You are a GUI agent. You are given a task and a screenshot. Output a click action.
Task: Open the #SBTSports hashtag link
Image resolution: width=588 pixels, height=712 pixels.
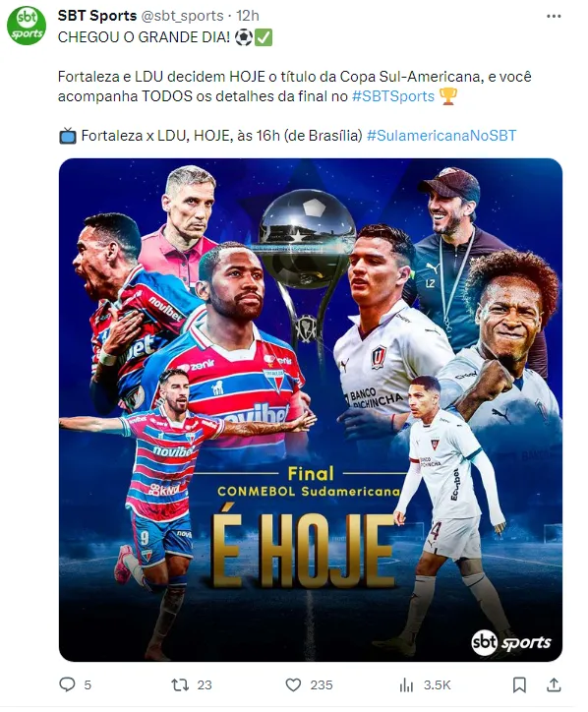click(x=393, y=96)
